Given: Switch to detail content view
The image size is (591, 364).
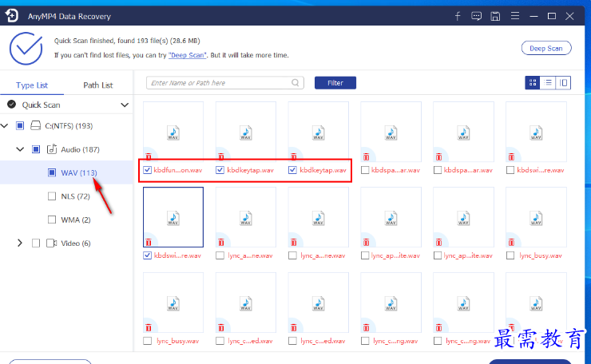Looking at the screenshot, I should (x=563, y=82).
